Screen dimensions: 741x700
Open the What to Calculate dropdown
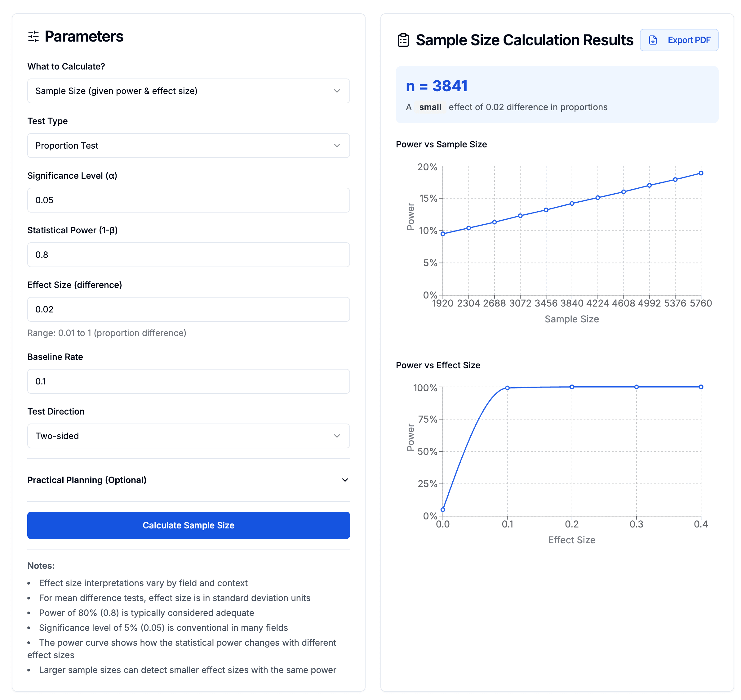188,91
